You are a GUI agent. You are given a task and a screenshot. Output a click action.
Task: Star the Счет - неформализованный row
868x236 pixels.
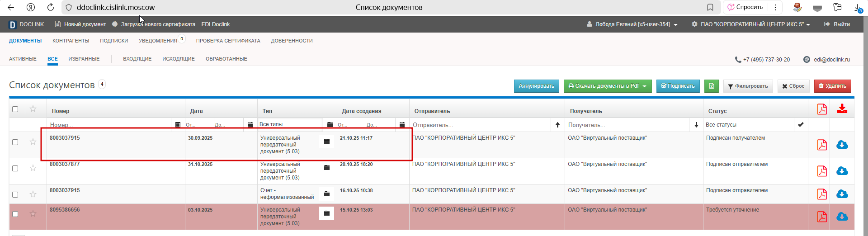[x=33, y=194]
